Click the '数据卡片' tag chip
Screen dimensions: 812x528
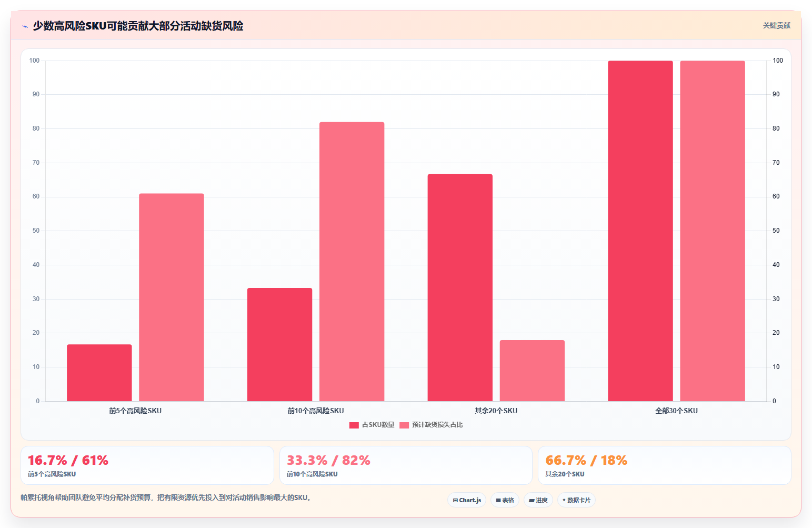[576, 500]
